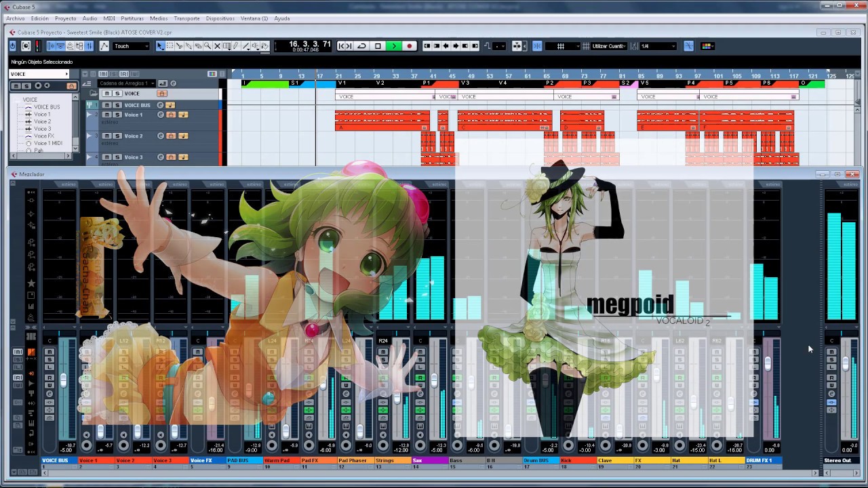The image size is (868, 488).
Task: Open the Cadena de Arreglos 1 dropdown
Action: (x=127, y=83)
